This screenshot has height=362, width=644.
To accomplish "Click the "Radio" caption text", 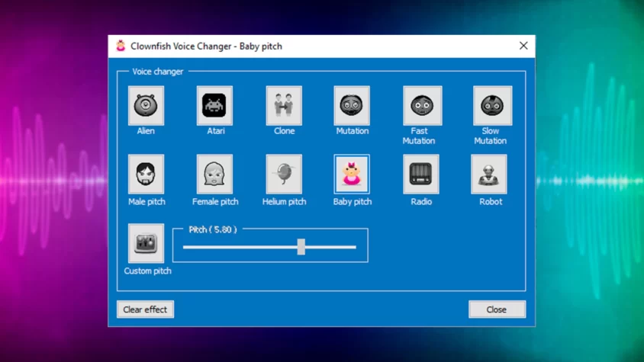I will point(421,201).
